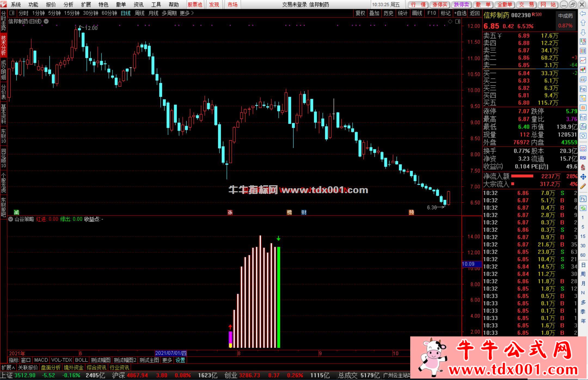Screen dimensions: 588x380
Task: Click the blue four-way move arrows icon
Action: pyautogui.click(x=583, y=177)
